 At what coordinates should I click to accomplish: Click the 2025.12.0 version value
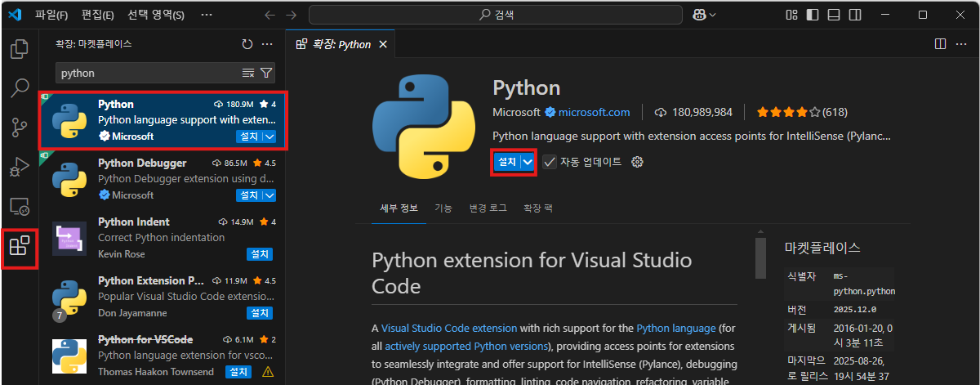[x=854, y=310]
